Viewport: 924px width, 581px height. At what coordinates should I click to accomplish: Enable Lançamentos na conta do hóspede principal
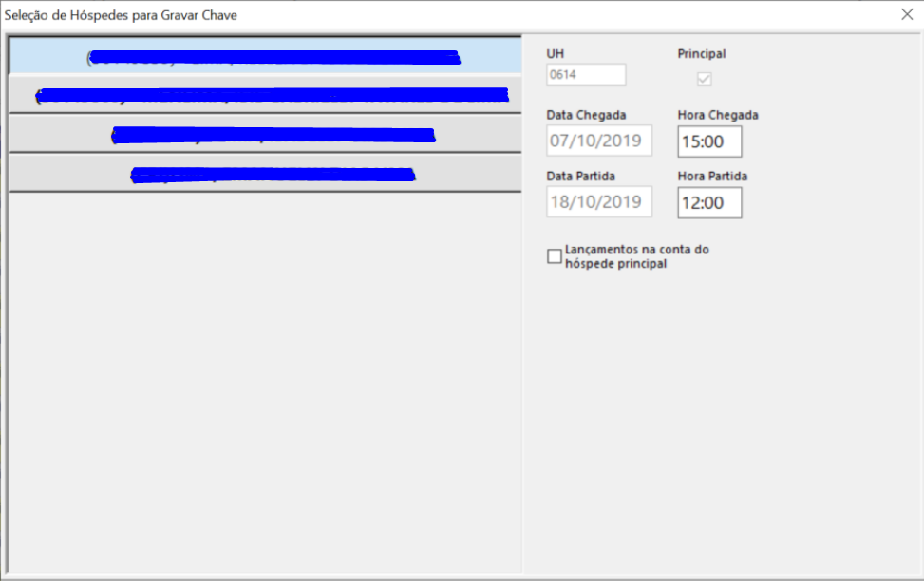coord(554,256)
